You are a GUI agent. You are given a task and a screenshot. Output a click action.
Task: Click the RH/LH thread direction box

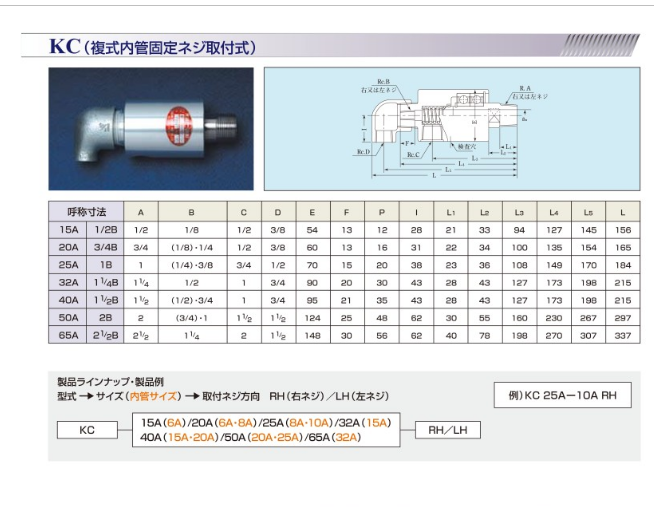(448, 430)
